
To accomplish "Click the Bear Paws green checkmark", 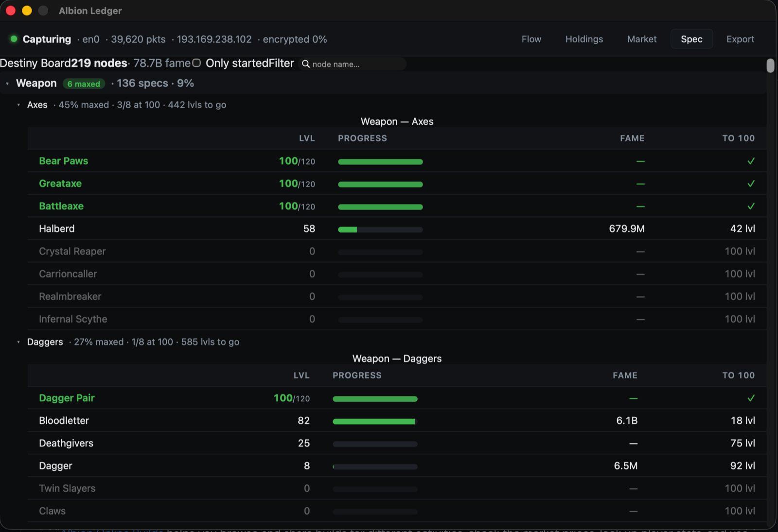I will [x=751, y=161].
